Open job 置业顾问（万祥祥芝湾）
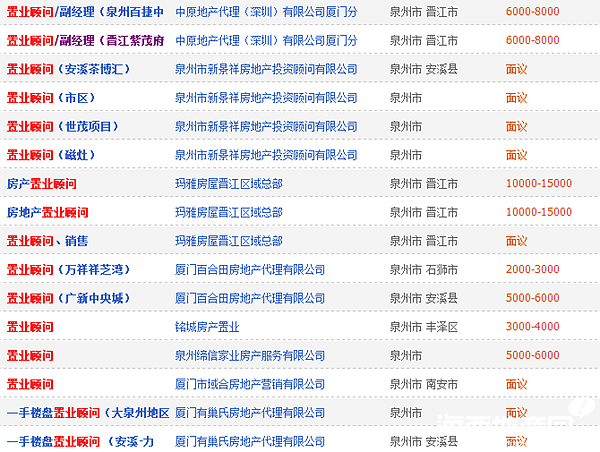The image size is (600, 452). point(69,270)
